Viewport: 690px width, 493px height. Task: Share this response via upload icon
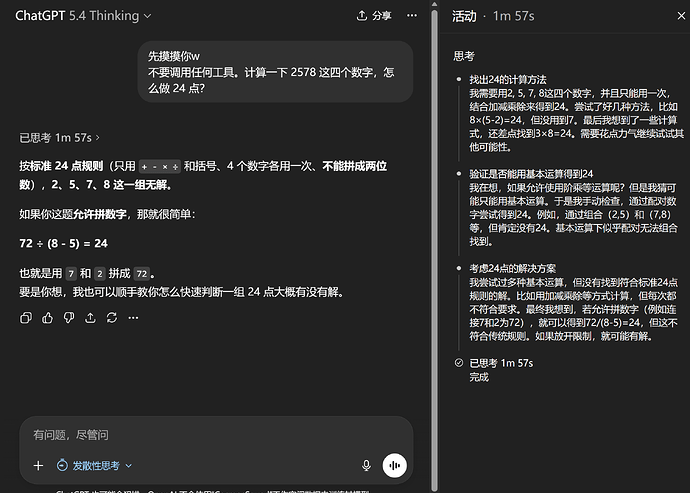(90, 318)
